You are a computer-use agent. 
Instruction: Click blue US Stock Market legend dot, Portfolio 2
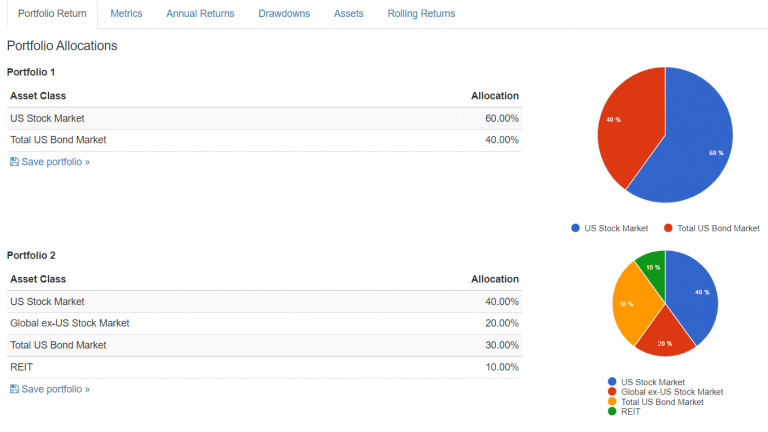(612, 382)
